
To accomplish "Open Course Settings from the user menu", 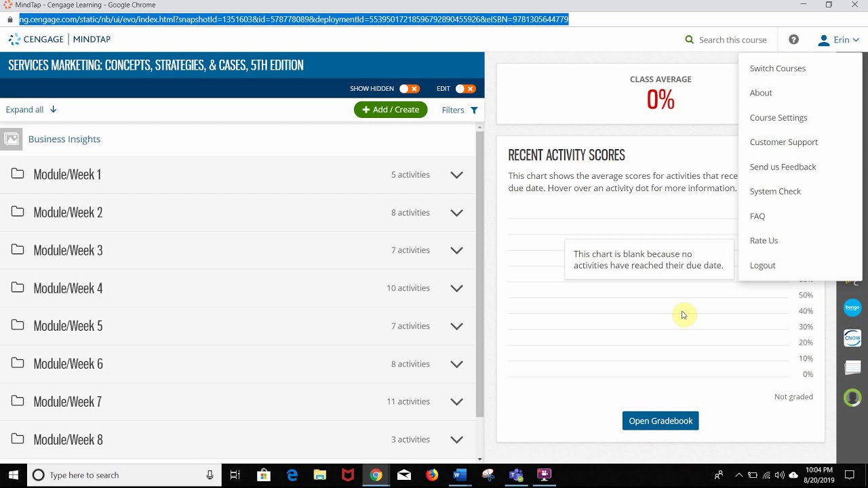I will [778, 118].
